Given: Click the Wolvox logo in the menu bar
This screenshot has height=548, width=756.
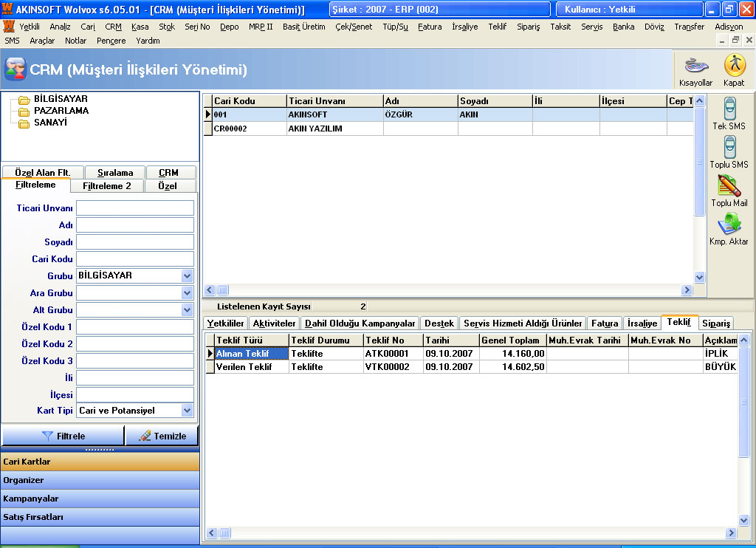Looking at the screenshot, I should pyautogui.click(x=9, y=26).
